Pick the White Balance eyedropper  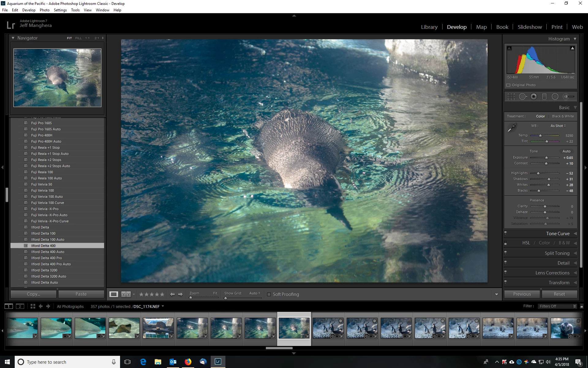point(512,128)
